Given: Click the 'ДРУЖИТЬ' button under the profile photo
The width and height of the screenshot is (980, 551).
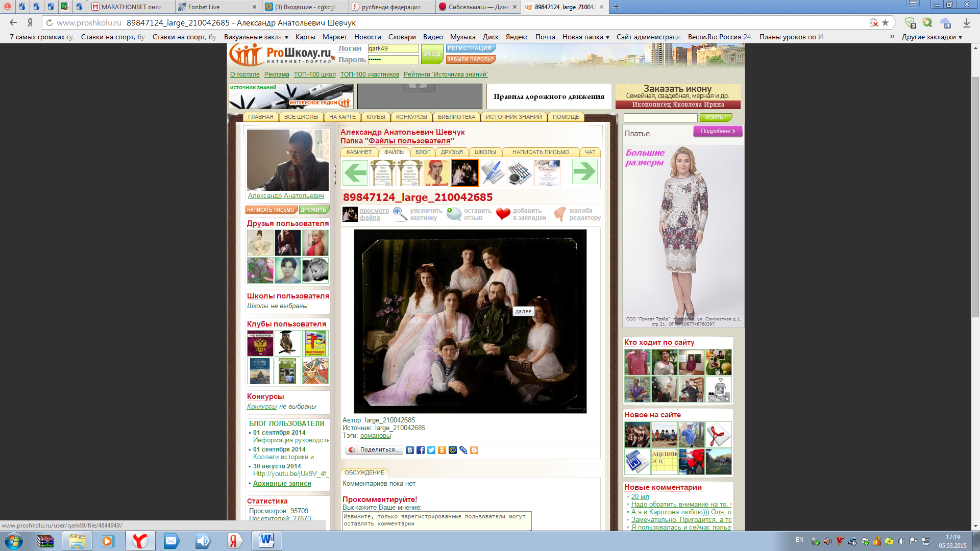Looking at the screenshot, I should click(x=313, y=210).
